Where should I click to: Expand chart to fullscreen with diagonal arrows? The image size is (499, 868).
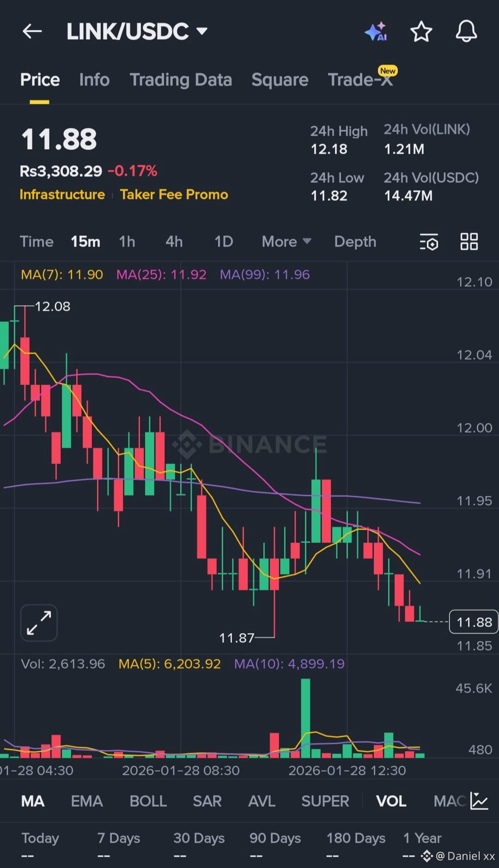point(39,623)
